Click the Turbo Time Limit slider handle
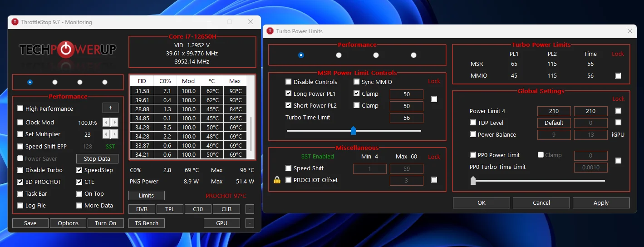The height and width of the screenshot is (247, 644). click(x=353, y=131)
